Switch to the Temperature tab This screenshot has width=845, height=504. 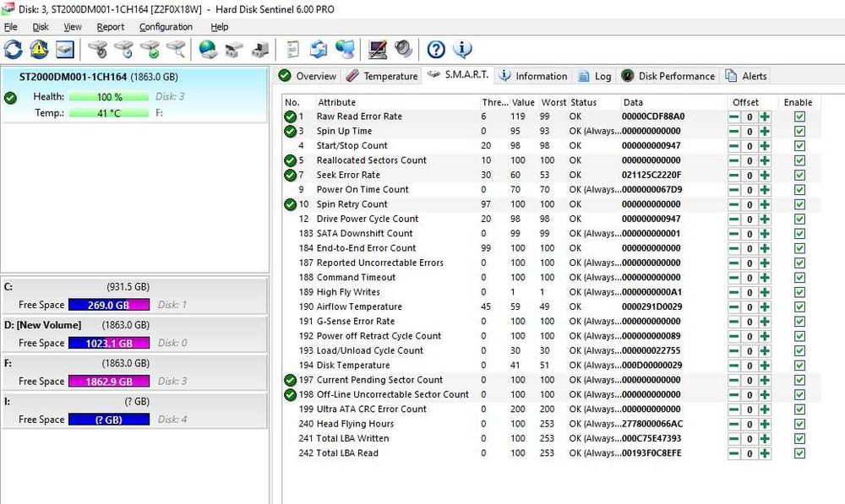click(382, 76)
